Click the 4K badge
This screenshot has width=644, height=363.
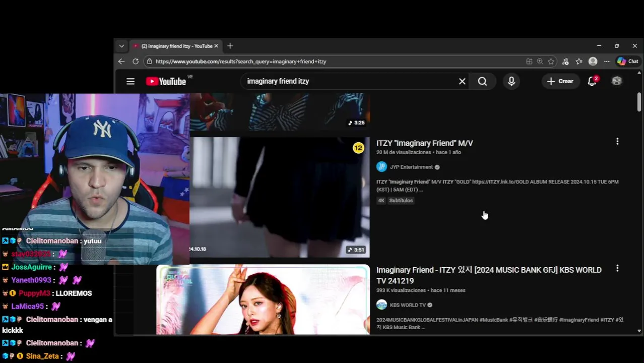pyautogui.click(x=381, y=201)
